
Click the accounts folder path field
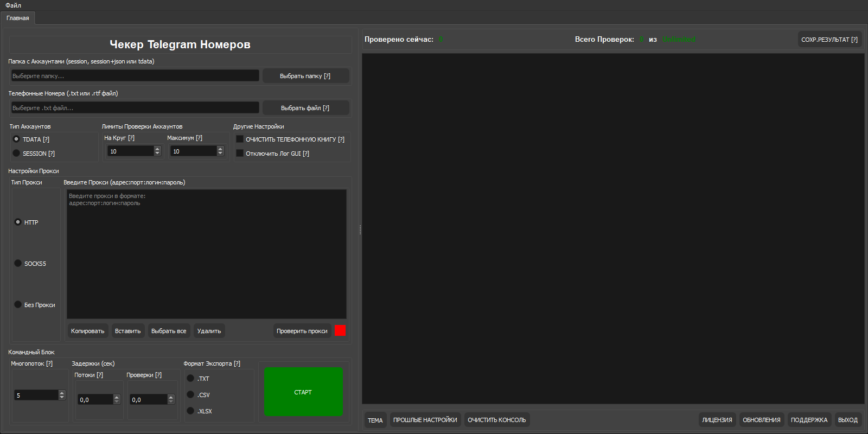135,76
